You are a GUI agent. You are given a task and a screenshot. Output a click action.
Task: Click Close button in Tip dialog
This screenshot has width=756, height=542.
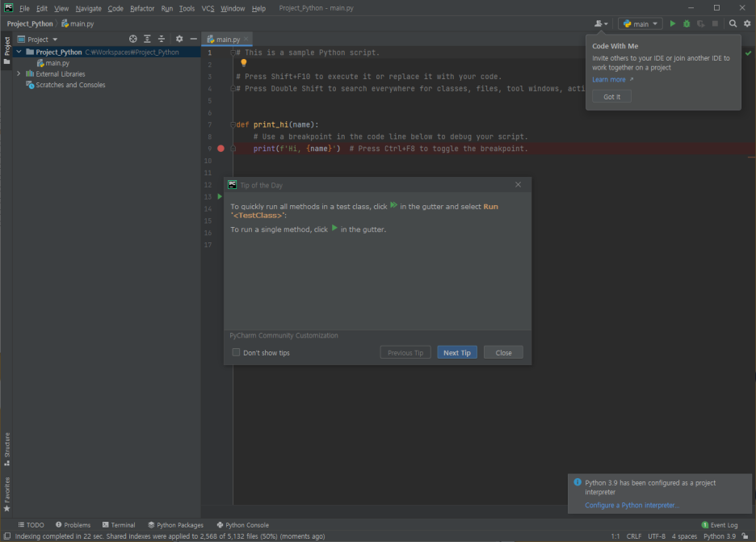pyautogui.click(x=503, y=352)
